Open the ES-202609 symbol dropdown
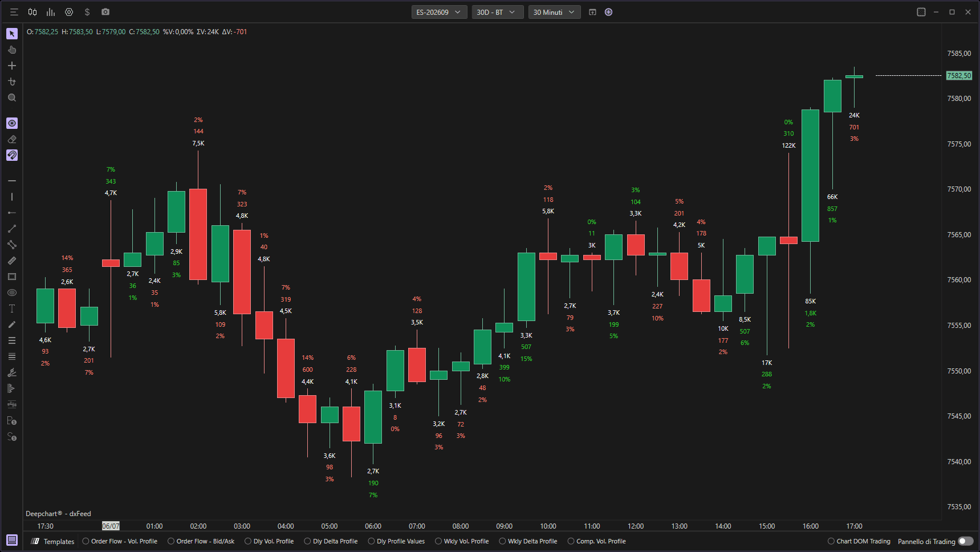 pyautogui.click(x=439, y=12)
